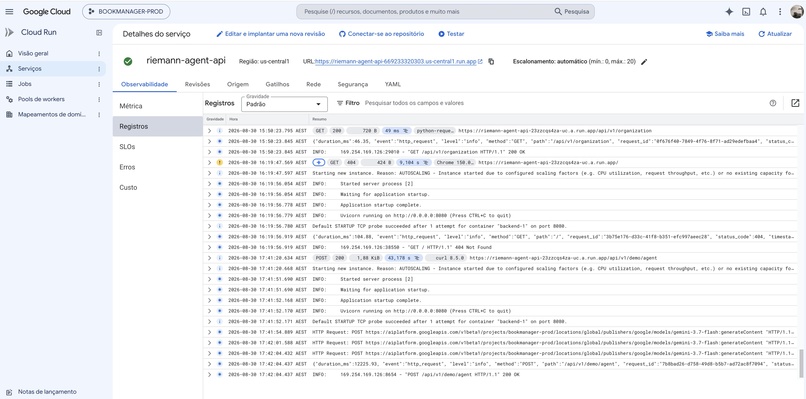Expand the 16:19:47.597 Starting new instance row
This screenshot has height=399, width=806.
(x=209, y=173)
